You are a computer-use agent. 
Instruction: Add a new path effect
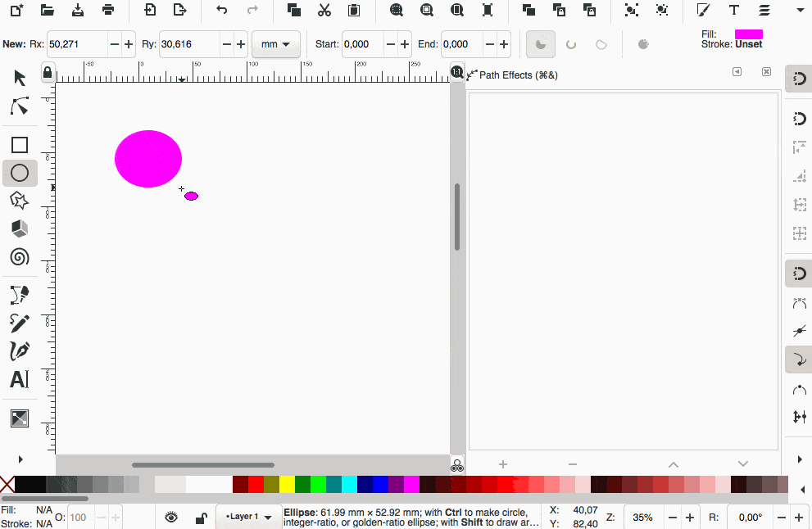[503, 464]
